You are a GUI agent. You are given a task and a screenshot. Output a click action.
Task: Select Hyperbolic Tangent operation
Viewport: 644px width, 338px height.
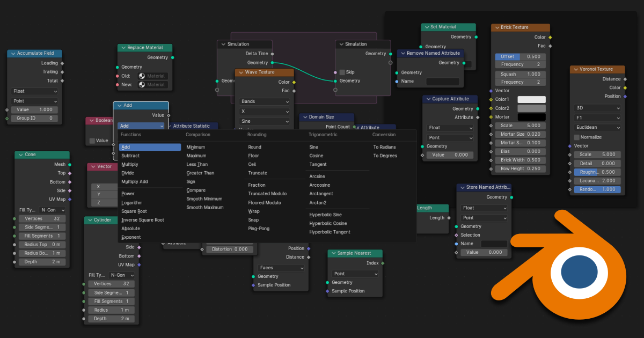coord(330,232)
